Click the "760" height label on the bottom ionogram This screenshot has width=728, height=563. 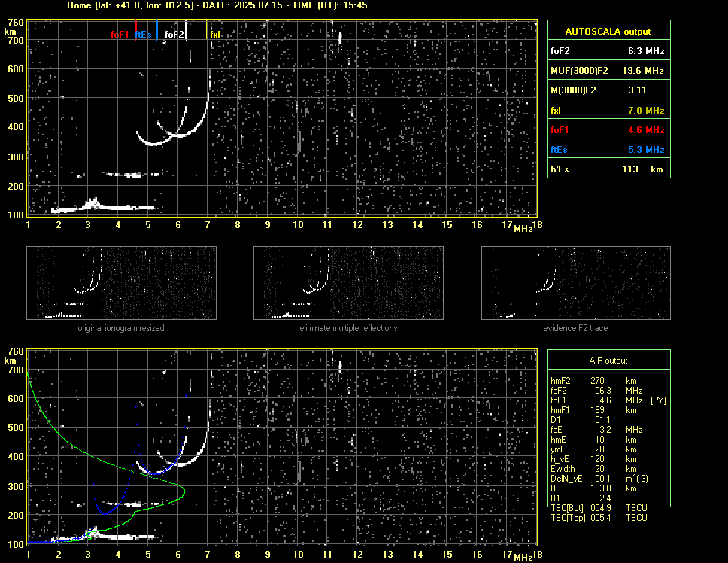pyautogui.click(x=15, y=351)
